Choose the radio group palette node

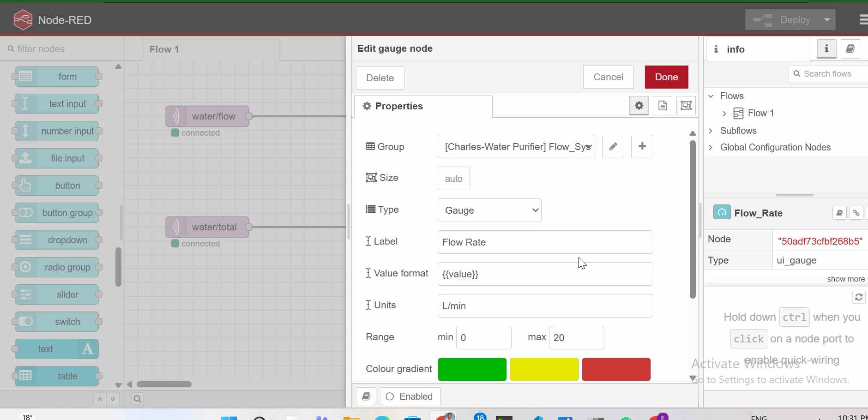[x=57, y=267]
